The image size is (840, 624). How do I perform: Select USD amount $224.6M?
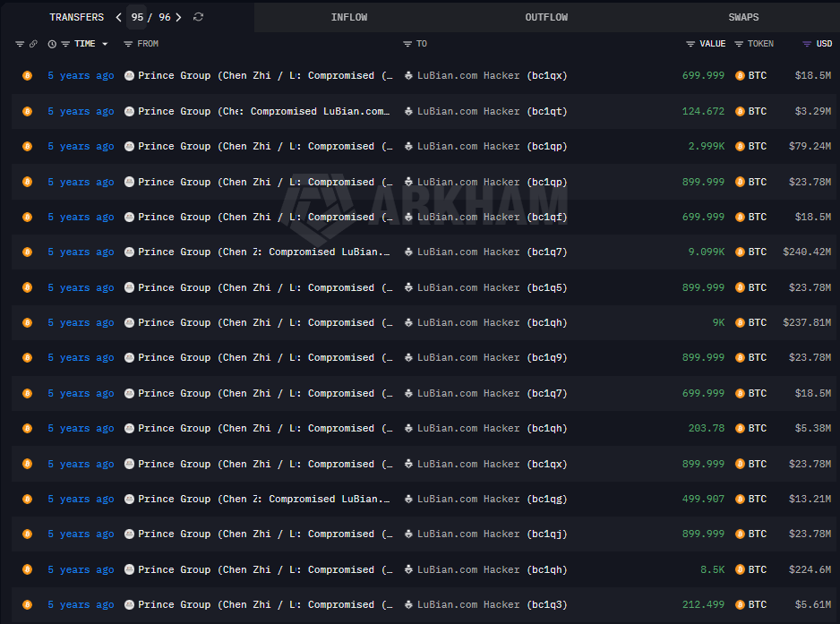(810, 569)
